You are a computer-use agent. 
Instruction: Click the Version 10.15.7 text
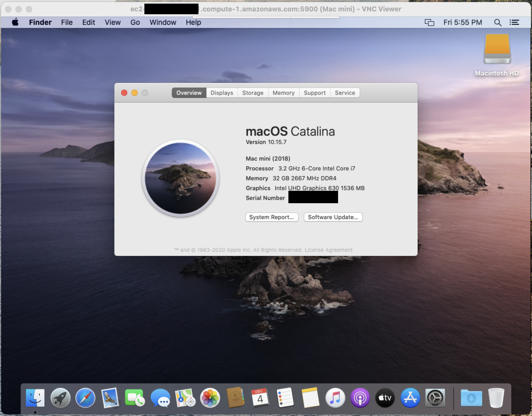(266, 142)
